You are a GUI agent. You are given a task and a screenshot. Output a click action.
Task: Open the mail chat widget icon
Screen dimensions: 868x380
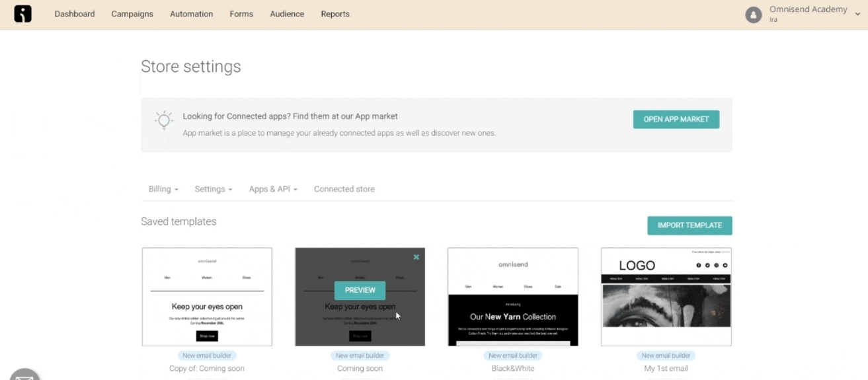24,375
